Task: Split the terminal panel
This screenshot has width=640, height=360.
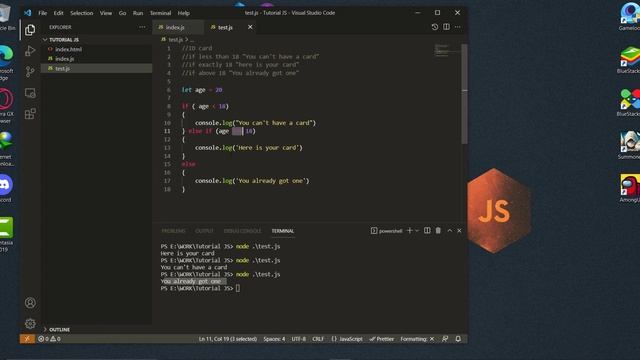Action: tap(427, 231)
